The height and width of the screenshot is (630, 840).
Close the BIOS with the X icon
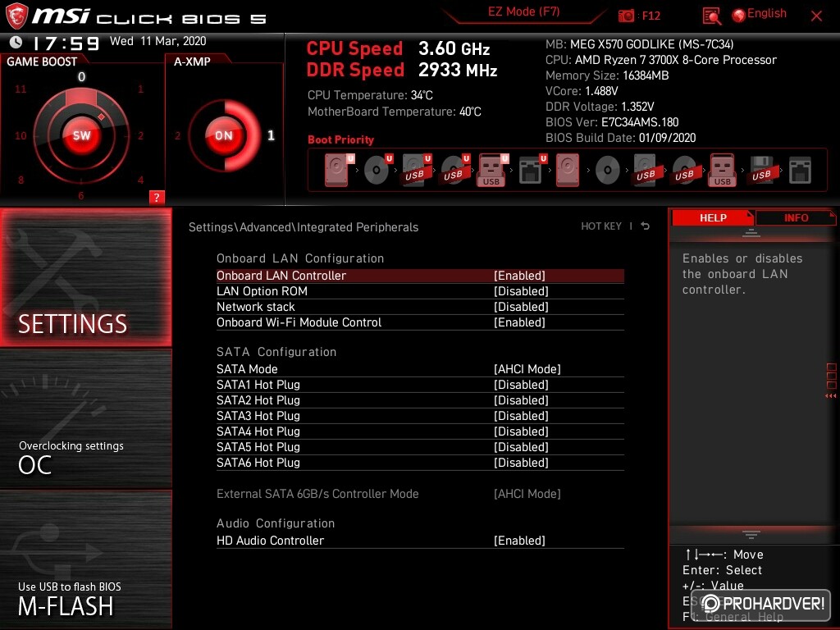pyautogui.click(x=816, y=16)
